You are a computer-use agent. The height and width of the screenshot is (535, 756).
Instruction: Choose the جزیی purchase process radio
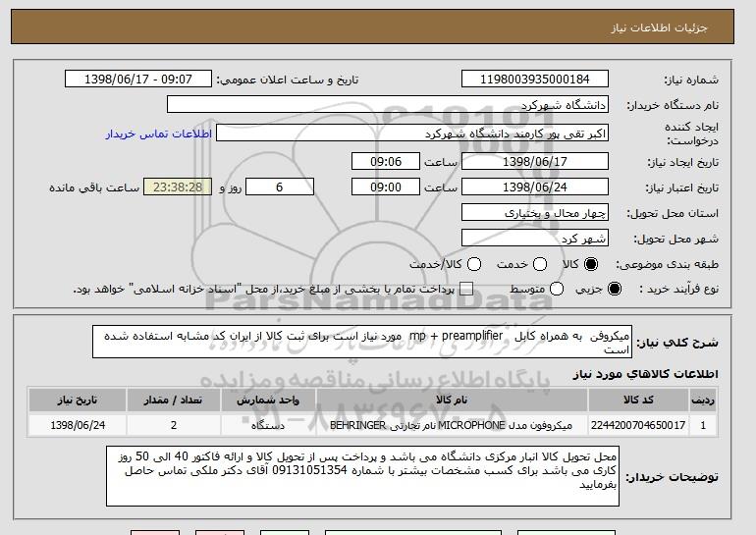(x=615, y=289)
